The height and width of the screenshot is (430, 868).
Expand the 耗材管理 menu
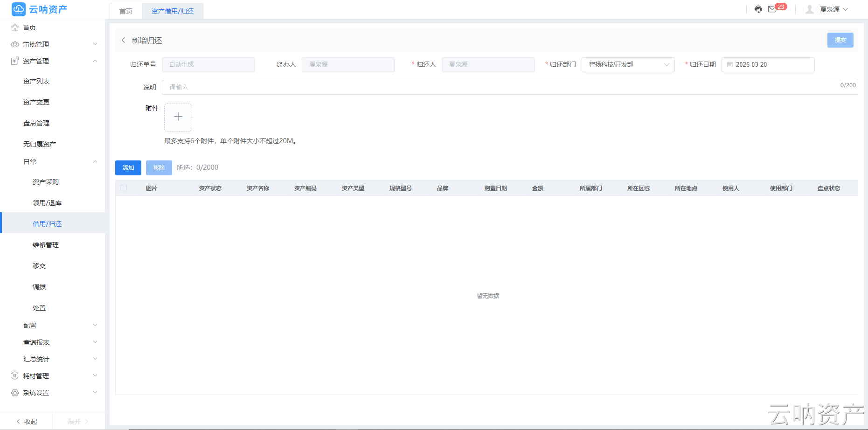(95, 376)
